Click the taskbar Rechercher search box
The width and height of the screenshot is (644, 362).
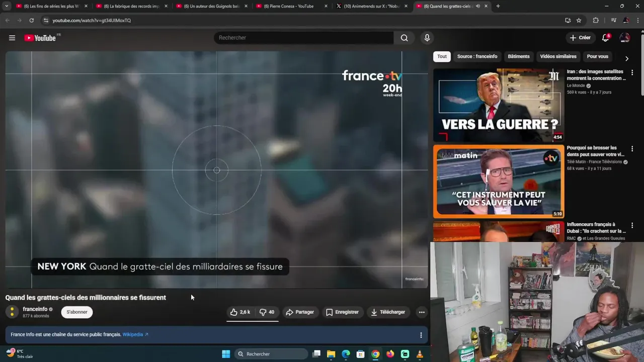coord(272,354)
